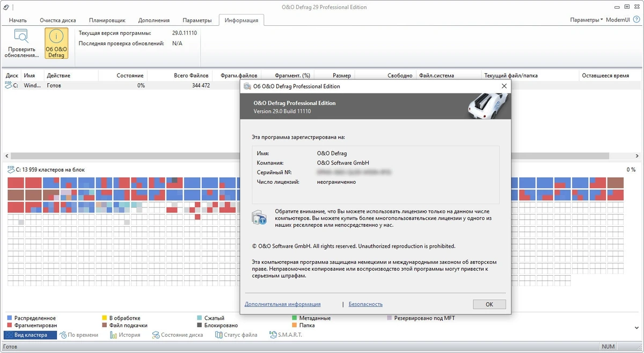Click the Готов action cell for C:
Viewport: 644px width, 353px height.
[55, 85]
